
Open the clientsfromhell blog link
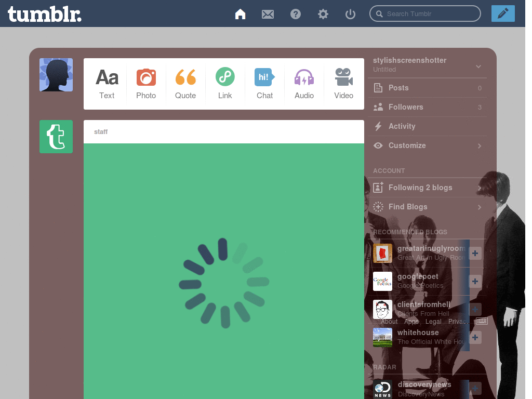pyautogui.click(x=424, y=304)
